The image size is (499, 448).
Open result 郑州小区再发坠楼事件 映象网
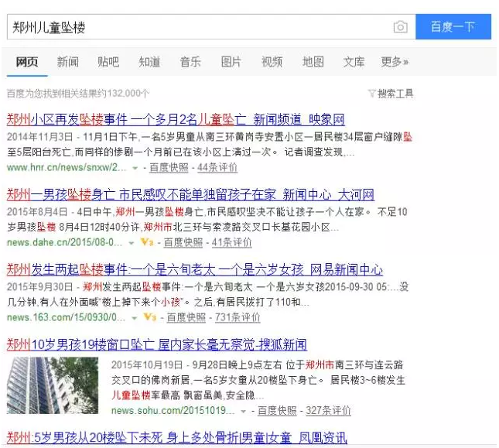176,120
